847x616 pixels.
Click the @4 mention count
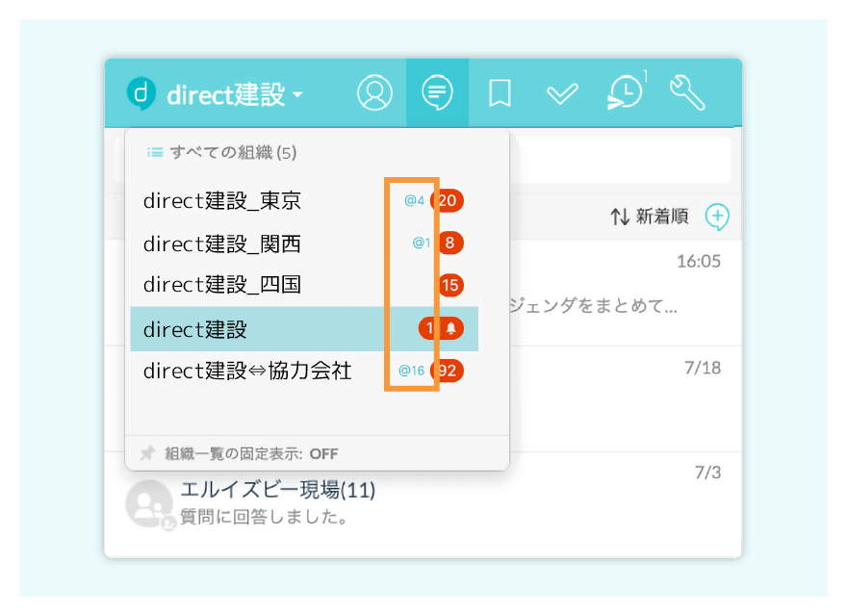click(414, 200)
